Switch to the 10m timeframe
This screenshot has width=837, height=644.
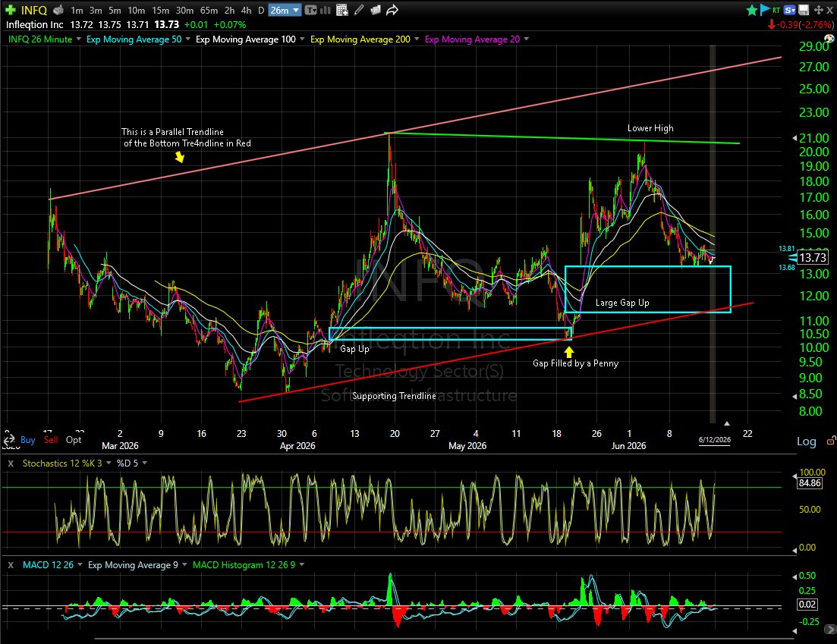click(136, 10)
